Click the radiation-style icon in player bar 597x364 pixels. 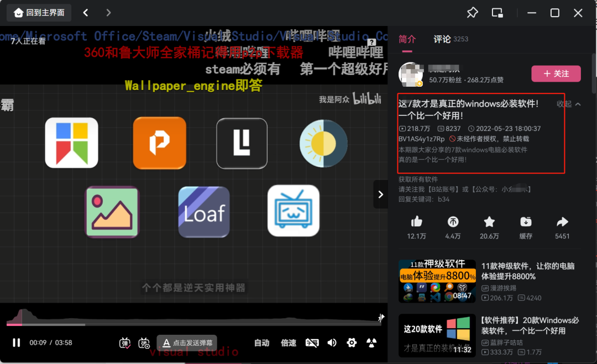[371, 343]
